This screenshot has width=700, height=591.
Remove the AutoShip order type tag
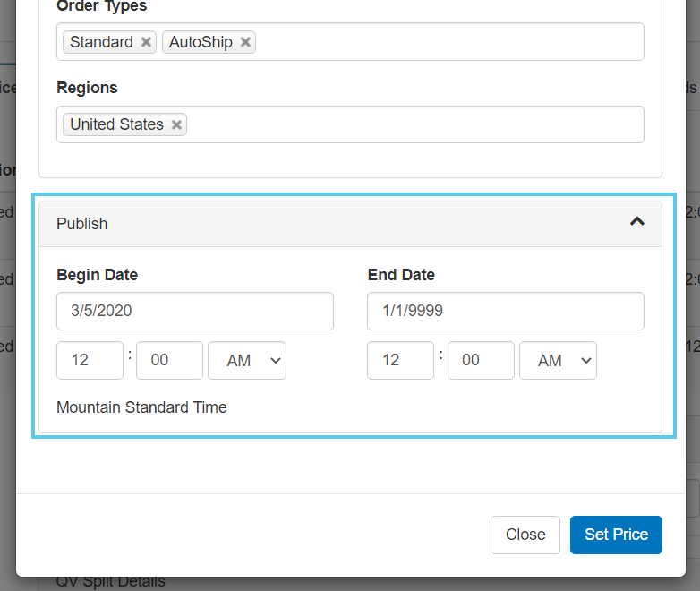[x=245, y=42]
